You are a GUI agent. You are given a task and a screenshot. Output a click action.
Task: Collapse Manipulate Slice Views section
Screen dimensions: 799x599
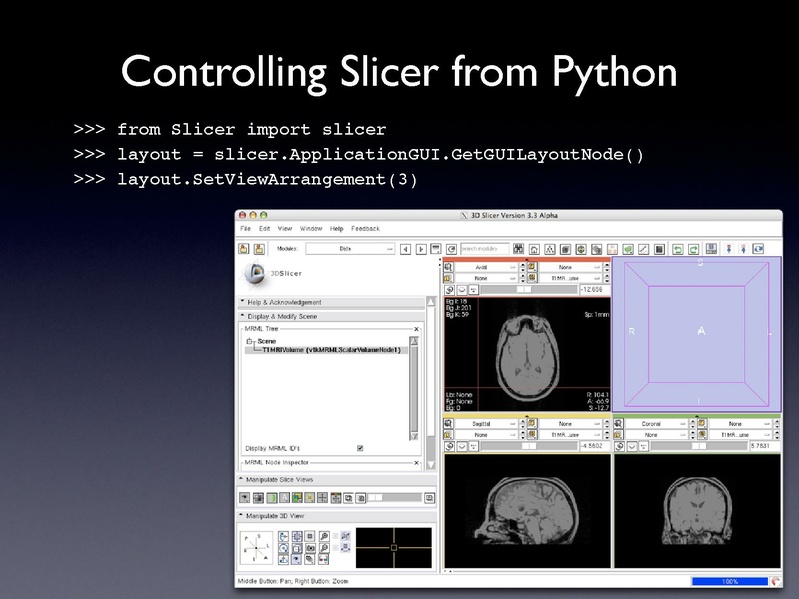coord(336,479)
